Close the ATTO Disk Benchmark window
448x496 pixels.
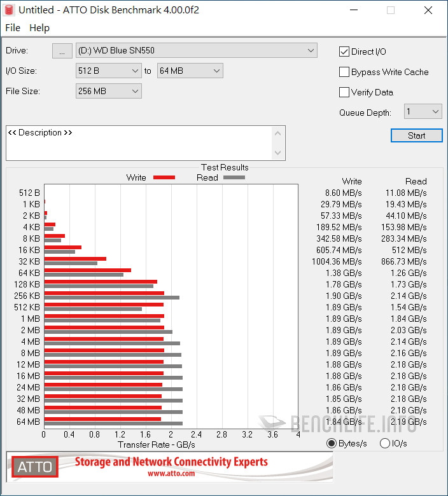(x=428, y=10)
